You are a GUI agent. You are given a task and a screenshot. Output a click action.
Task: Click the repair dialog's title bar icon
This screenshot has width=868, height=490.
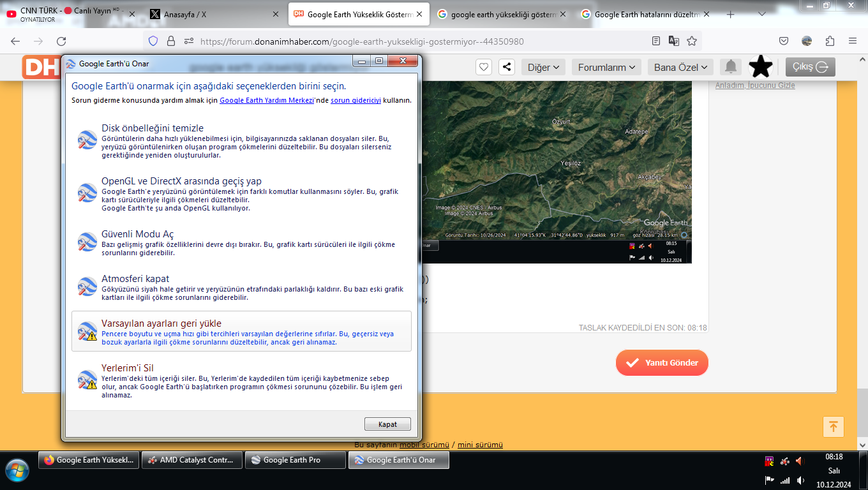pyautogui.click(x=71, y=64)
